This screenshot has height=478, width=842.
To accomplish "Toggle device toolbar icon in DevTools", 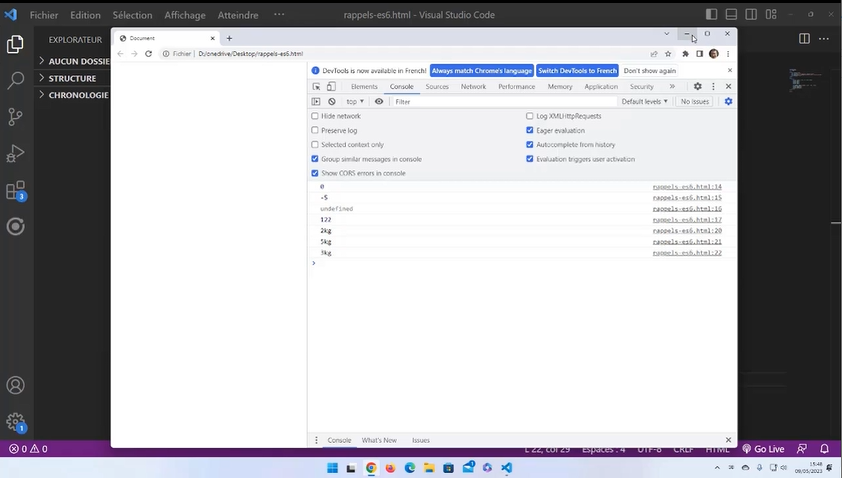I will [x=331, y=86].
